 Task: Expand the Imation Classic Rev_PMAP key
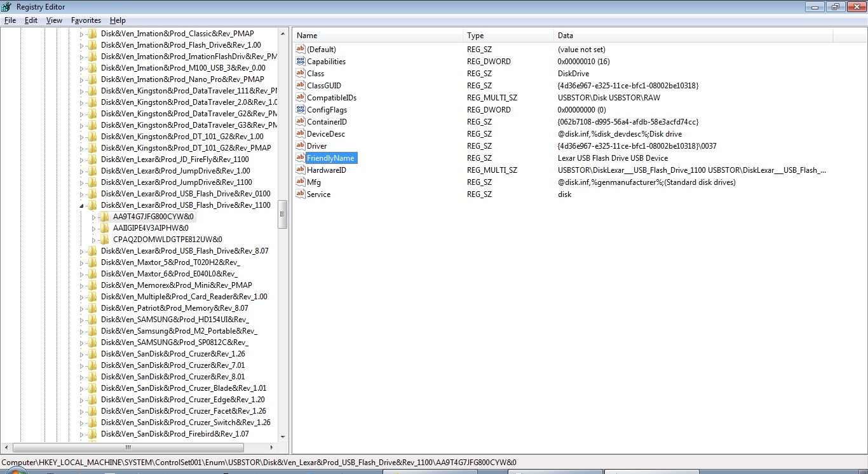(x=81, y=34)
